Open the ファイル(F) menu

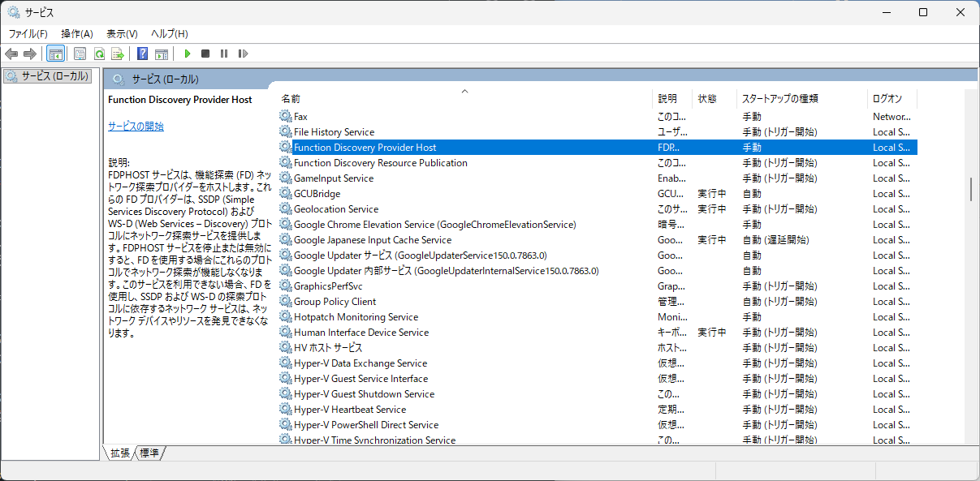[x=28, y=33]
